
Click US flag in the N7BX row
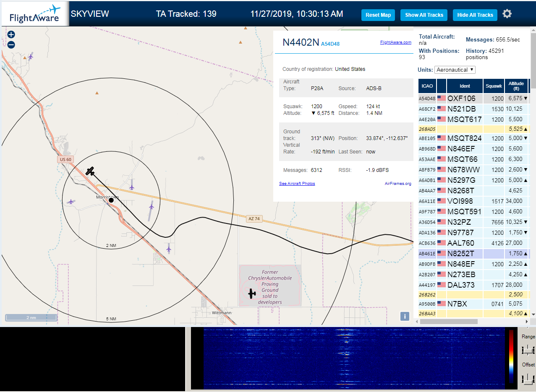(x=442, y=304)
